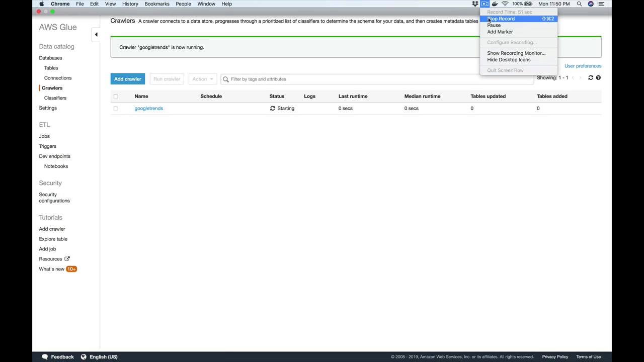Click the Feedback speech bubble icon
This screenshot has width=644, height=362.
point(45,357)
